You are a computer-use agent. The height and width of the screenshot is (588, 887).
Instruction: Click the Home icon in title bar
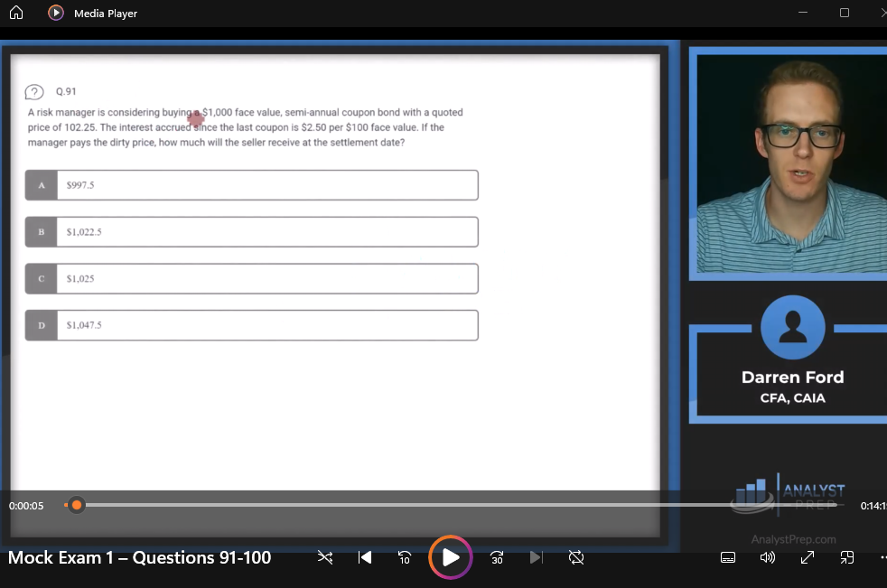[15, 13]
